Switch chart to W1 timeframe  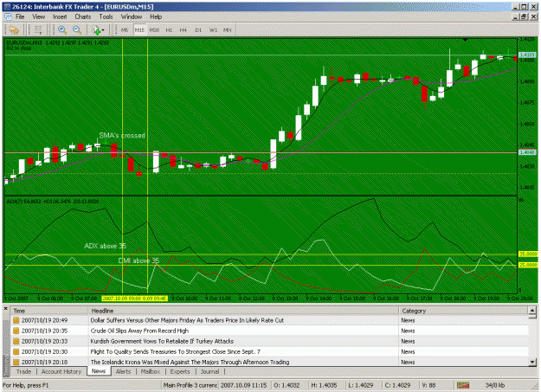(x=213, y=30)
